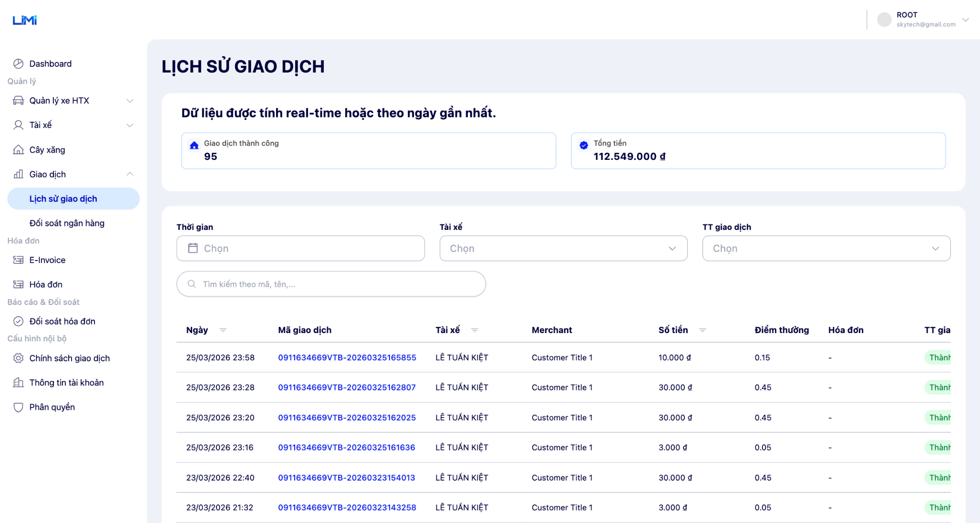Screen dimensions: 980x523
Task: Click the Merchant column header
Action: pyautogui.click(x=552, y=330)
